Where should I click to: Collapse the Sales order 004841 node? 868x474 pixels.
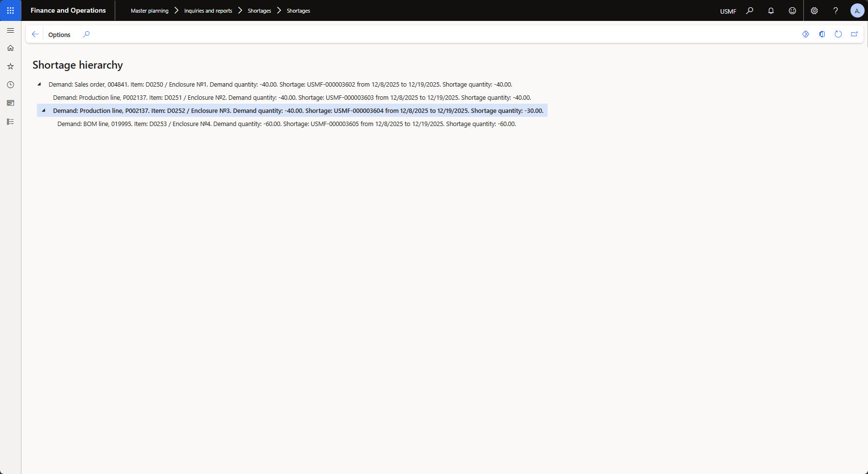tap(39, 84)
